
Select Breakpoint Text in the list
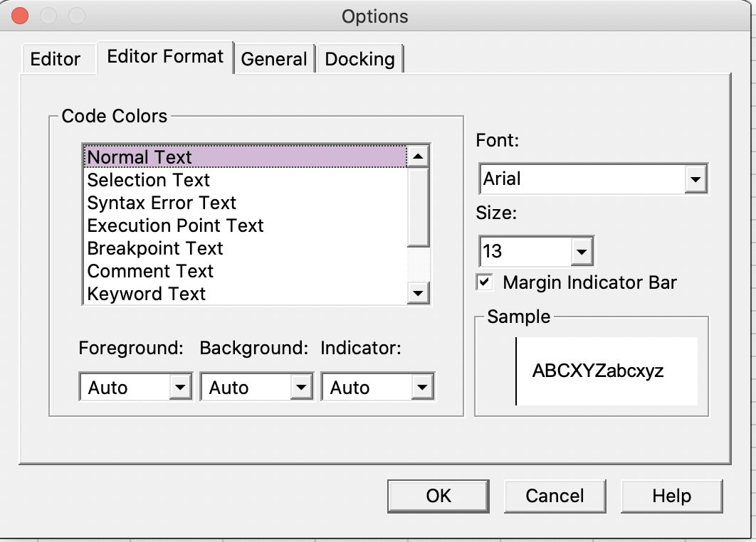pos(155,248)
